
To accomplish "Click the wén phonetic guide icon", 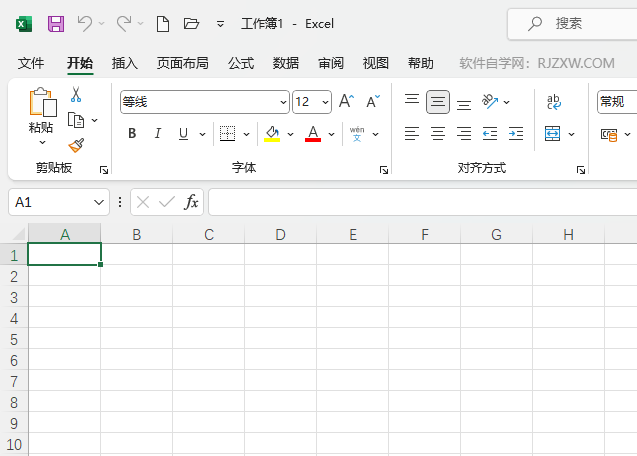I will click(x=357, y=133).
